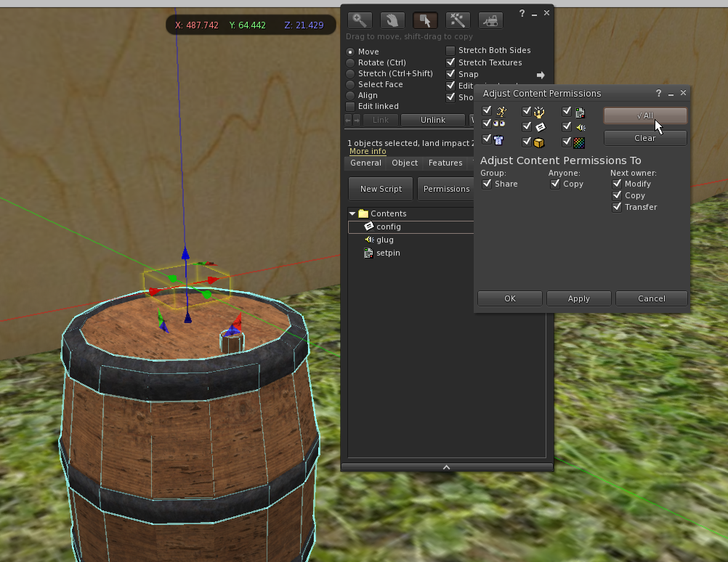Screen dimensions: 728x562
Task: Open help for Adjust Content Permissions
Action: 659,94
